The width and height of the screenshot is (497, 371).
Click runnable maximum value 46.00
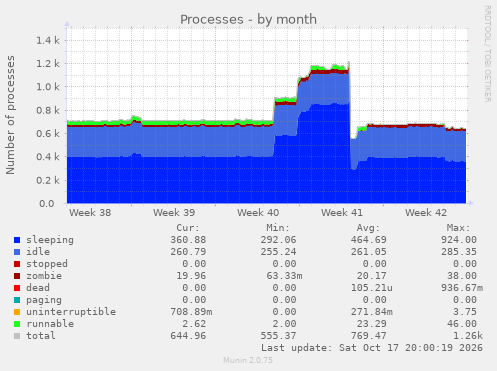coord(462,324)
